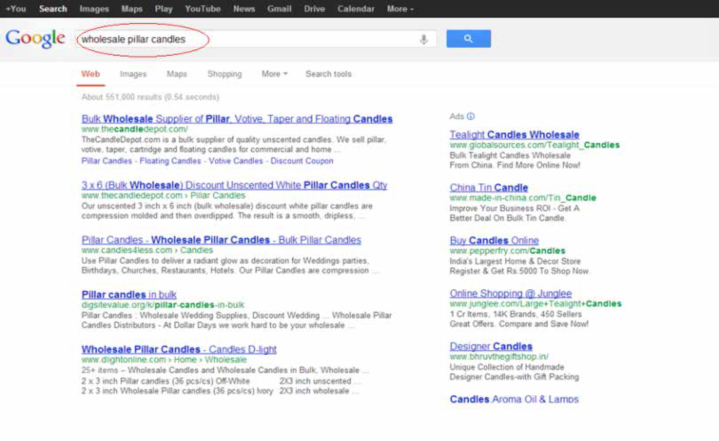Open YouTube in the top bar
Screen dimensions: 719x441
pyautogui.click(x=202, y=9)
